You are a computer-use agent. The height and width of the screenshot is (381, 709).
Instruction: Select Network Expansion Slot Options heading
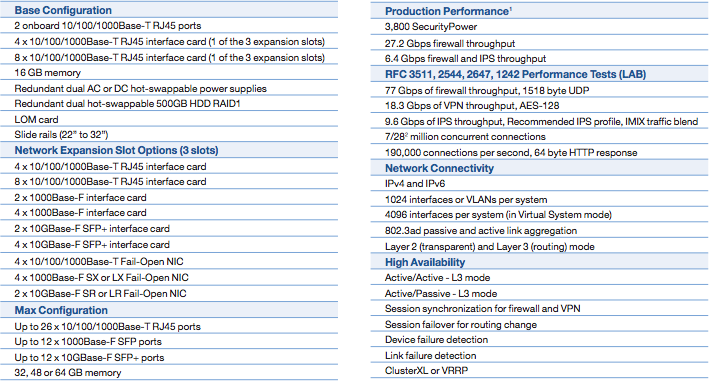116,151
